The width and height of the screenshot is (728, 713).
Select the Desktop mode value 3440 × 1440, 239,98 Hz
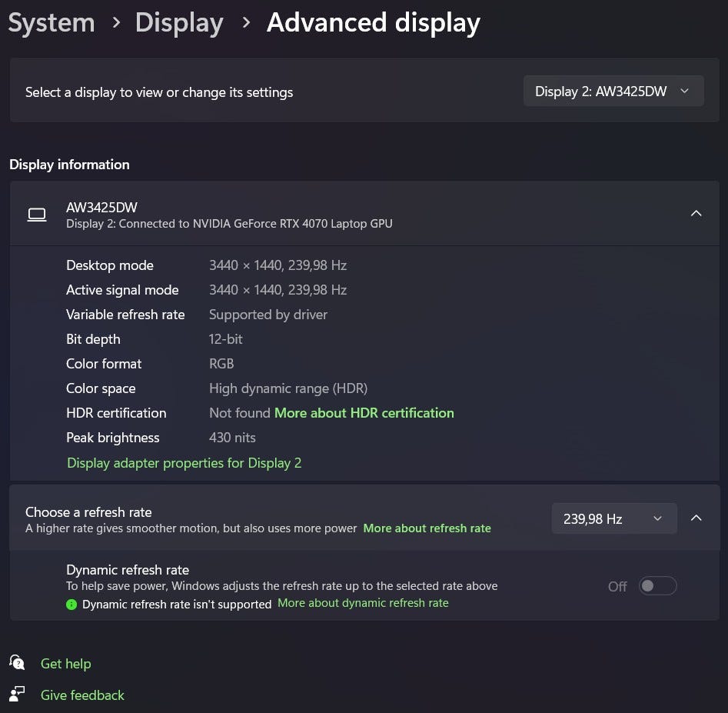point(278,265)
